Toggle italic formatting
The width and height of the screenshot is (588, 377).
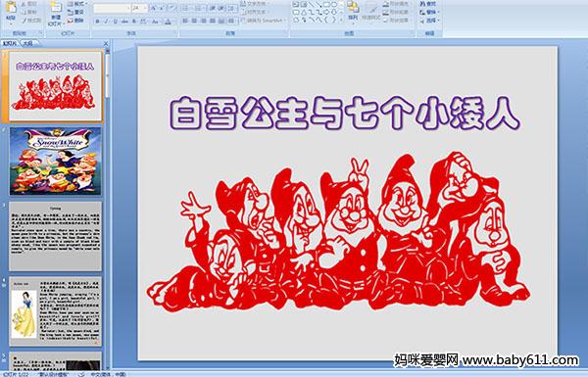click(106, 22)
